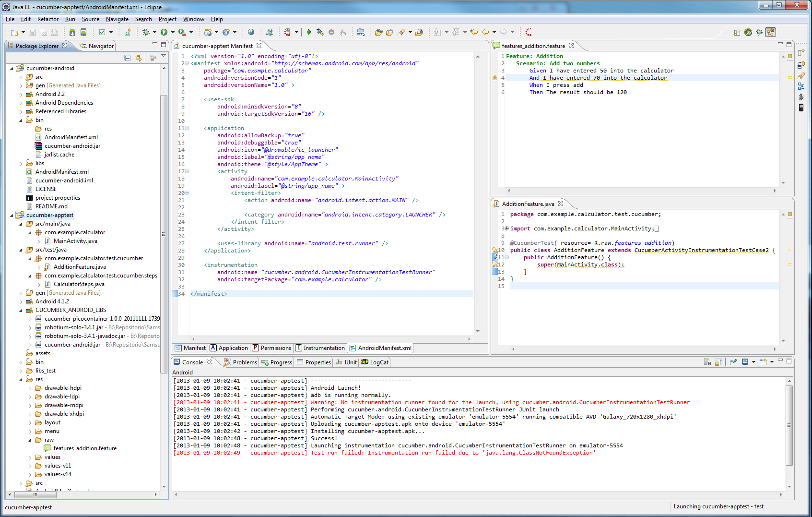Toggle Pin Console button

[733, 362]
